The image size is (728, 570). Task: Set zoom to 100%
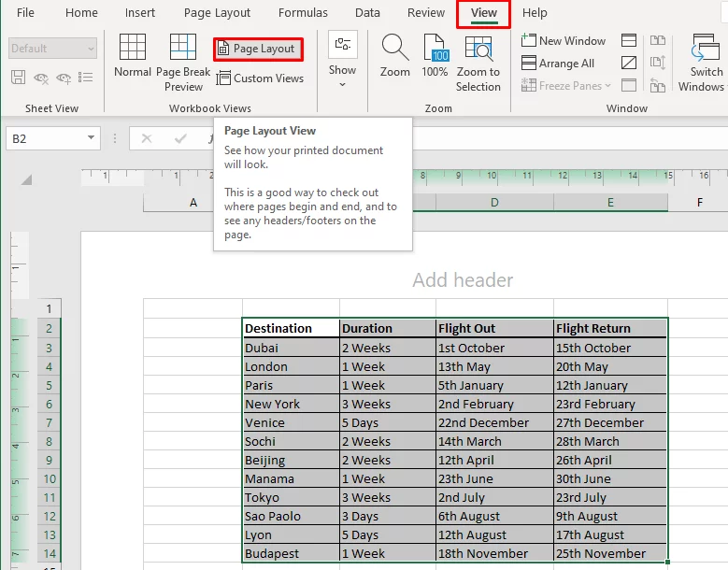point(435,56)
